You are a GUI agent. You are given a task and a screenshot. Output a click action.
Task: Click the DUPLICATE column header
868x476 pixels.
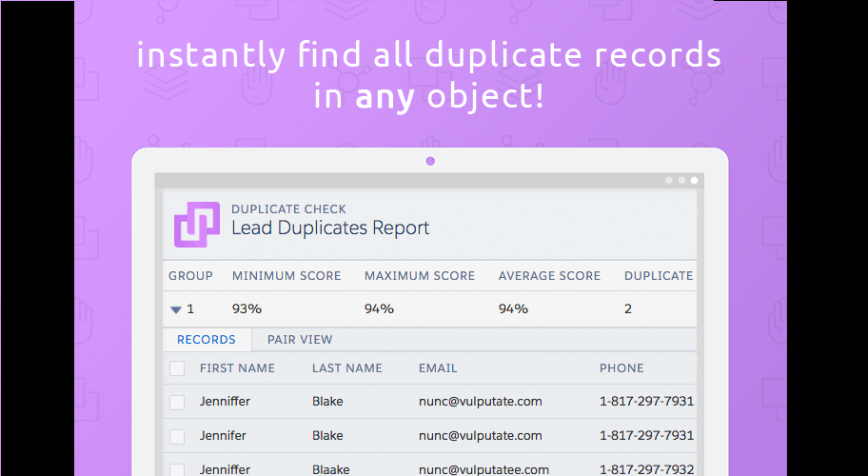coord(659,276)
